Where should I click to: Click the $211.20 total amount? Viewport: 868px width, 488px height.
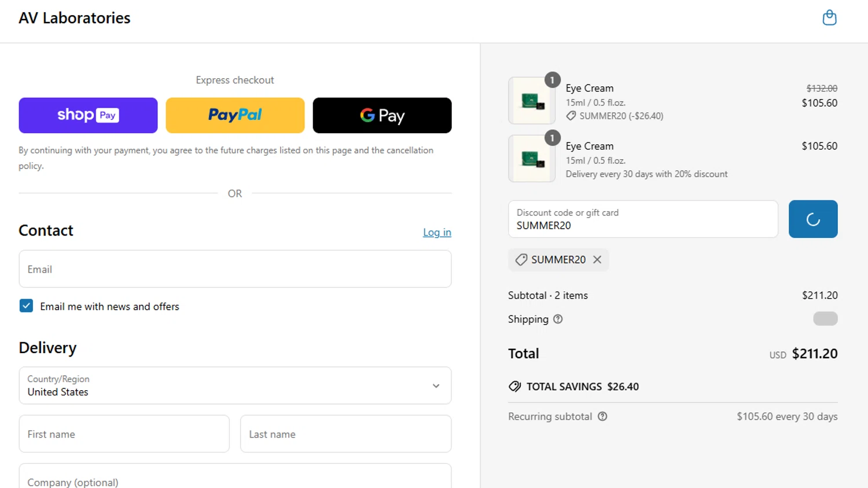point(815,354)
